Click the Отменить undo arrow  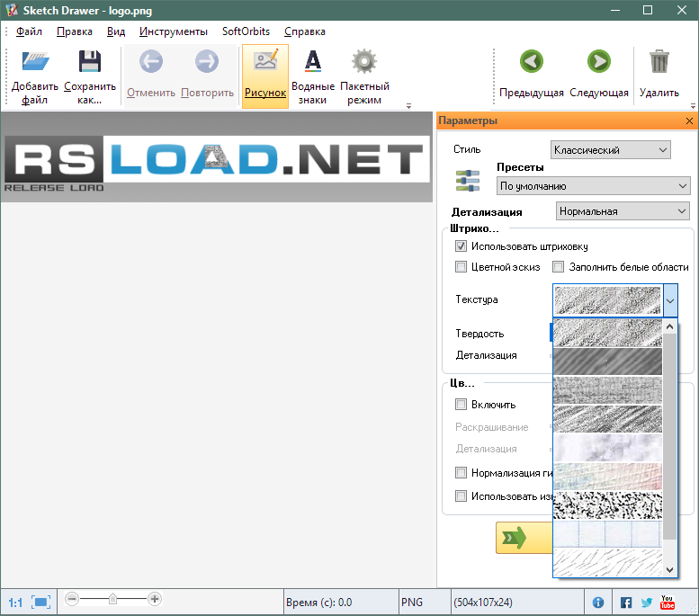[x=150, y=61]
